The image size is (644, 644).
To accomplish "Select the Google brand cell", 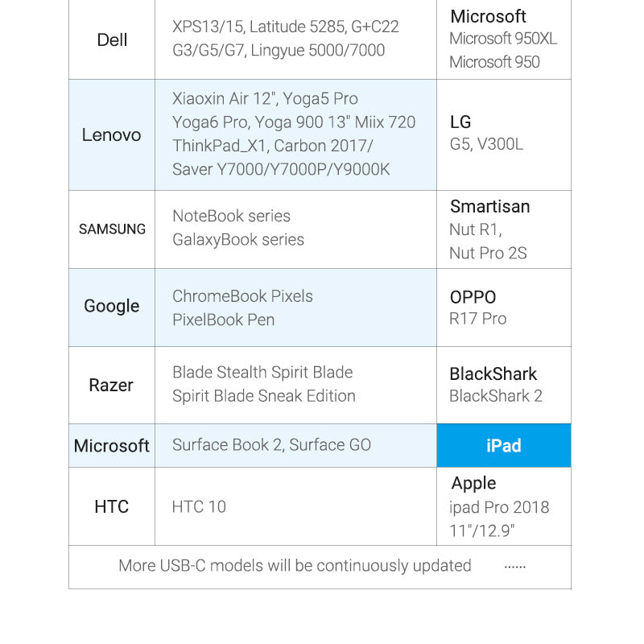I will click(x=112, y=307).
